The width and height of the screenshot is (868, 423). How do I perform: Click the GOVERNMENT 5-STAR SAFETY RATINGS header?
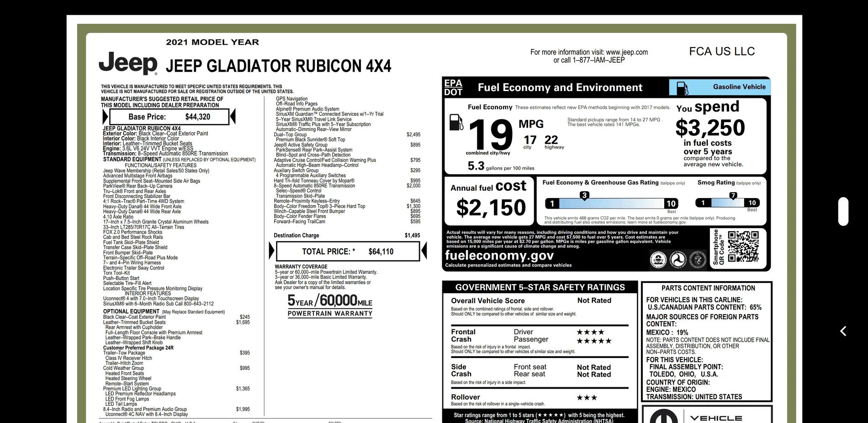coord(540,287)
